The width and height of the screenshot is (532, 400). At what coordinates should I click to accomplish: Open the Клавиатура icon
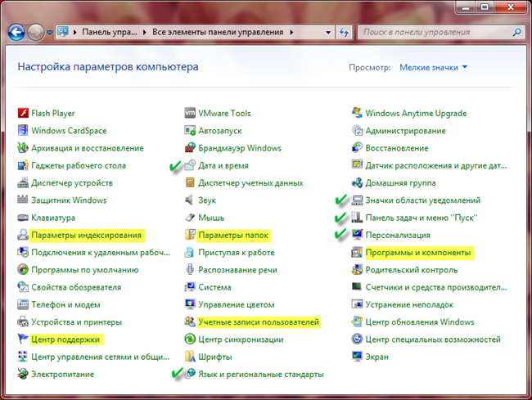[x=23, y=218]
